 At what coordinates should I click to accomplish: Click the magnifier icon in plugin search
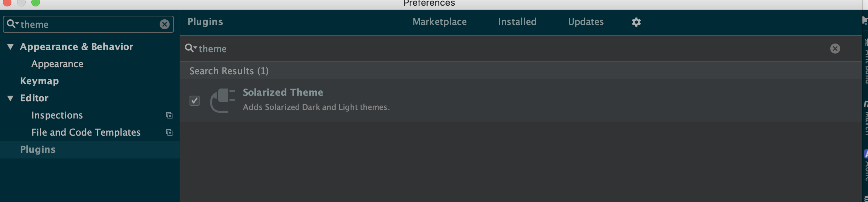190,48
